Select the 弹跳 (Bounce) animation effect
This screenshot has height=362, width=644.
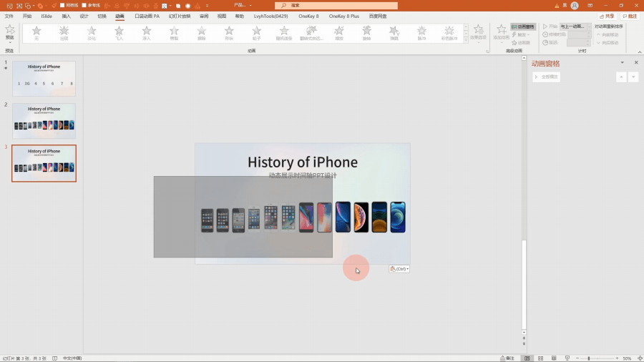click(394, 33)
